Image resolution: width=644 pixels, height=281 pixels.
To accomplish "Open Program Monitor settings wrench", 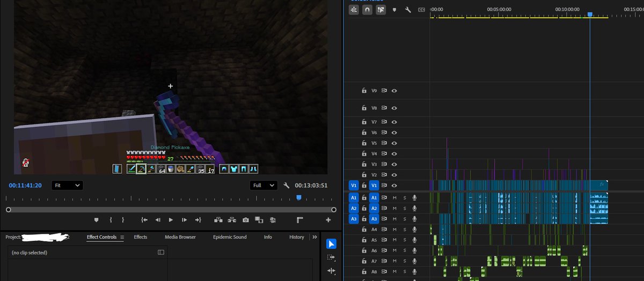I will (x=287, y=186).
